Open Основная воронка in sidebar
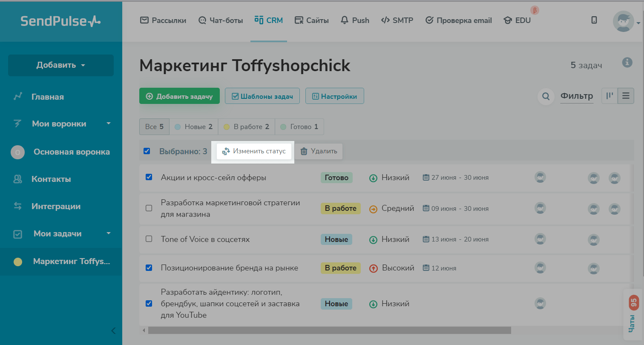This screenshot has width=644, height=345. tap(61, 152)
